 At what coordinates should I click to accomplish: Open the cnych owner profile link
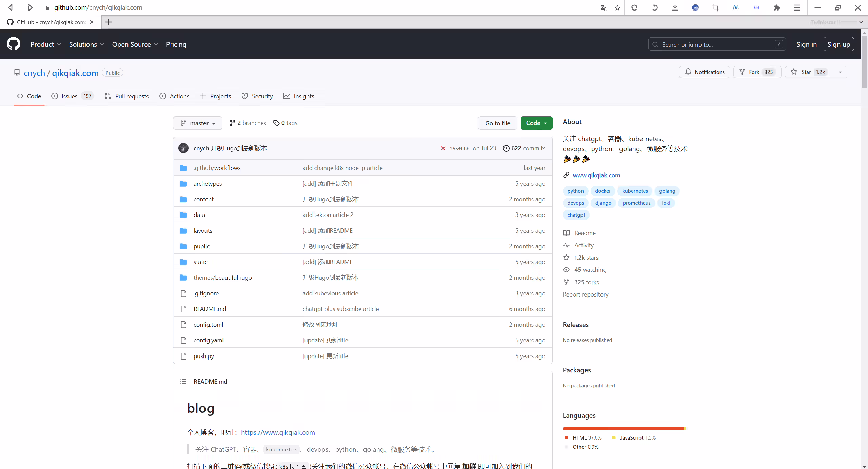(34, 73)
